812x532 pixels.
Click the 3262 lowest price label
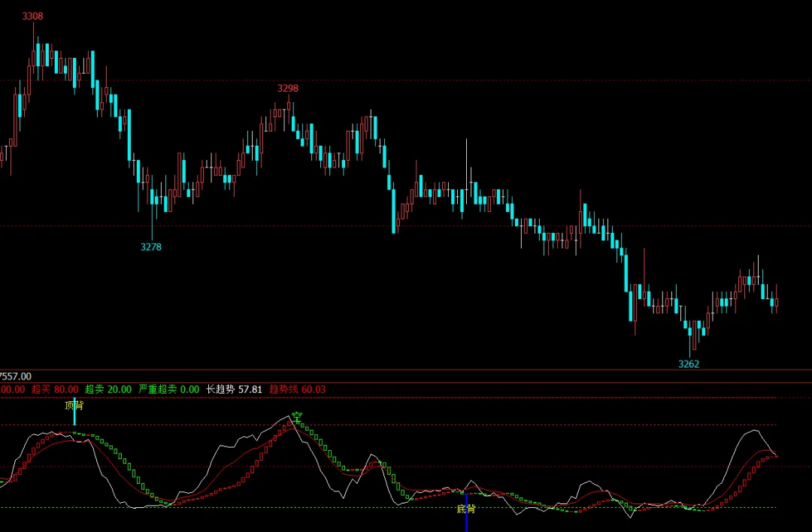(689, 364)
